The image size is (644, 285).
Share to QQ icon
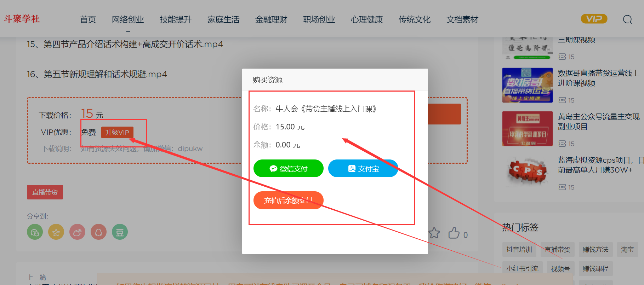(98, 232)
